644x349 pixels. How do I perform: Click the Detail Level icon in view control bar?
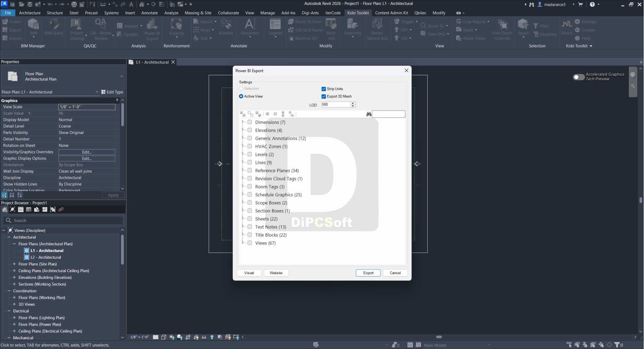[156, 337]
